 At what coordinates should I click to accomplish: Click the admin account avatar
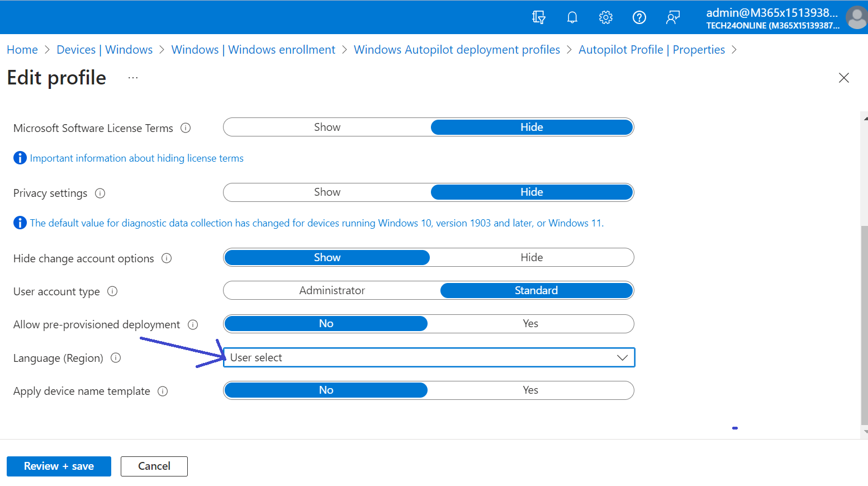tap(856, 17)
